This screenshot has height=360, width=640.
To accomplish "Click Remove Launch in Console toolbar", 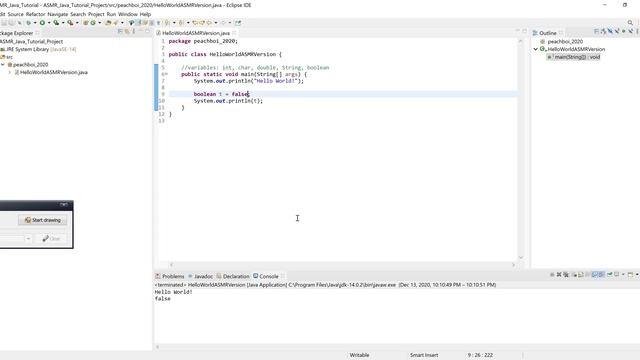I will click(559, 274).
